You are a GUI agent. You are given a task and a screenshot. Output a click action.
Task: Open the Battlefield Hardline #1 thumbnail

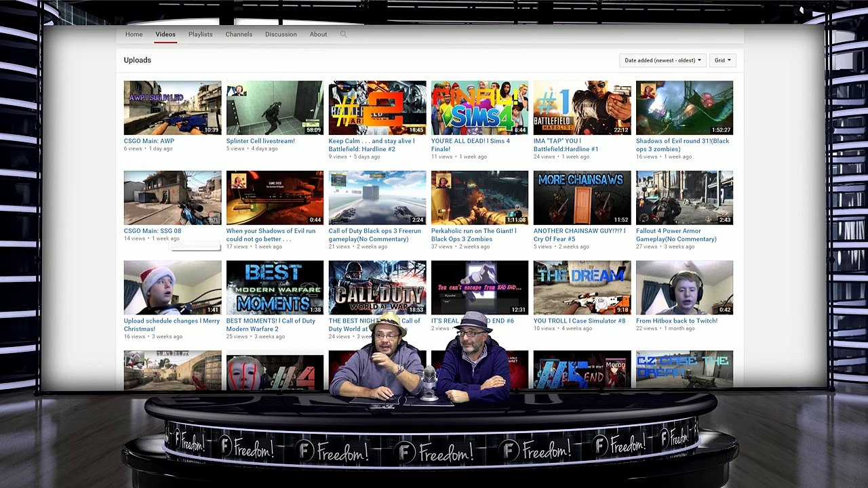coord(582,108)
